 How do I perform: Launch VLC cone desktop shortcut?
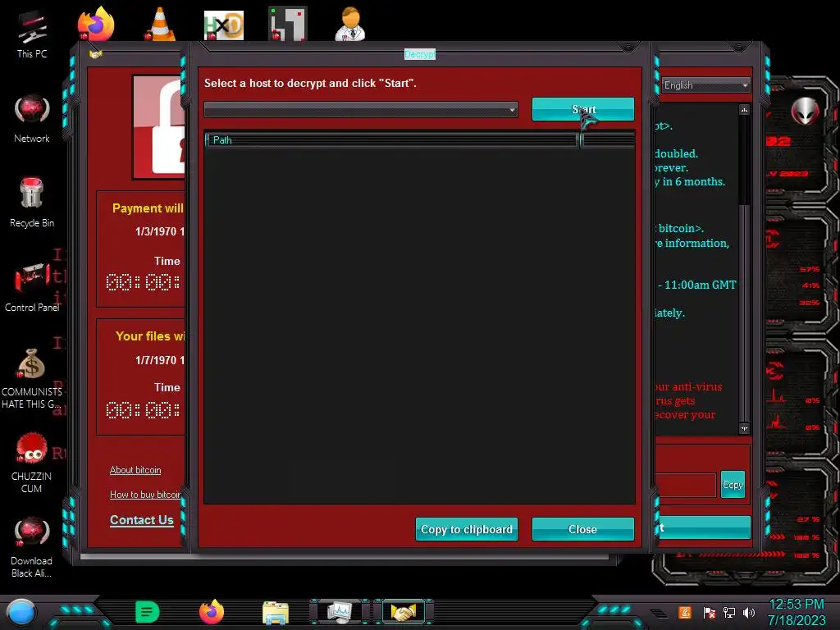click(x=160, y=24)
